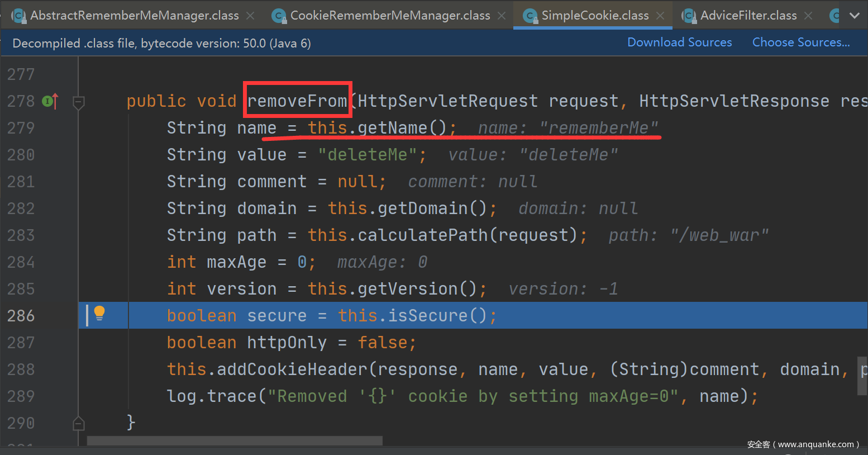Viewport: 868px width, 455px height.
Task: Click line number 280 in the gutter
Action: 21,155
